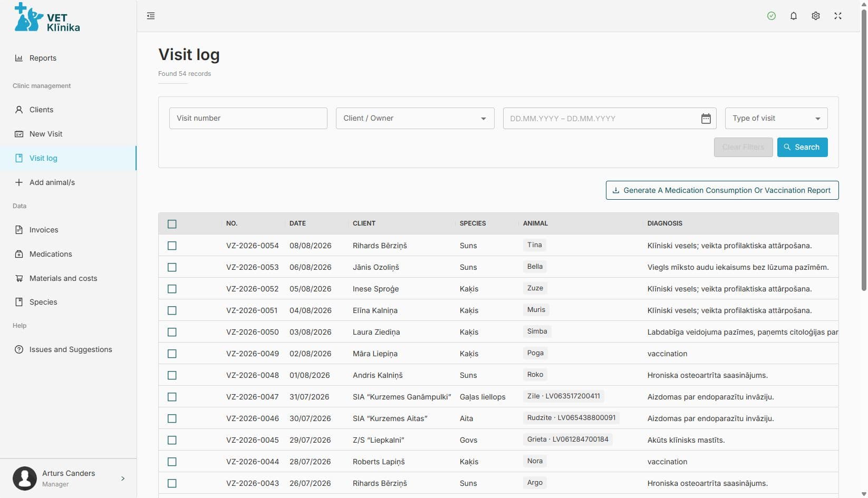868x498 pixels.
Task: Click the Bella animal tag
Action: 535,267
